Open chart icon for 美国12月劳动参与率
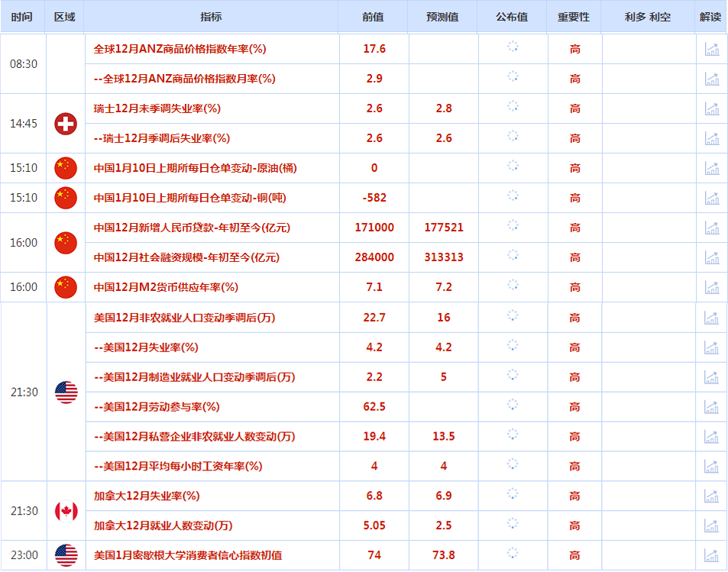Viewport: 728px width, 572px height. (711, 407)
